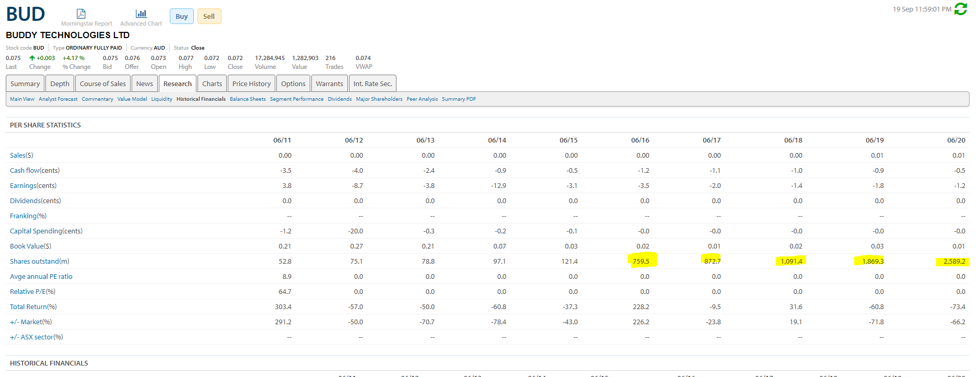Click the Avge annual PE ratio label

click(x=41, y=276)
